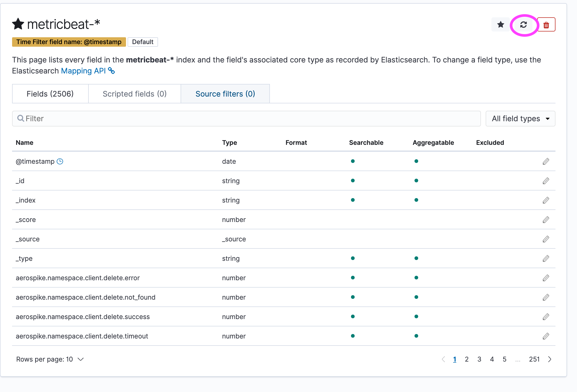Go to last page 251

click(534, 359)
